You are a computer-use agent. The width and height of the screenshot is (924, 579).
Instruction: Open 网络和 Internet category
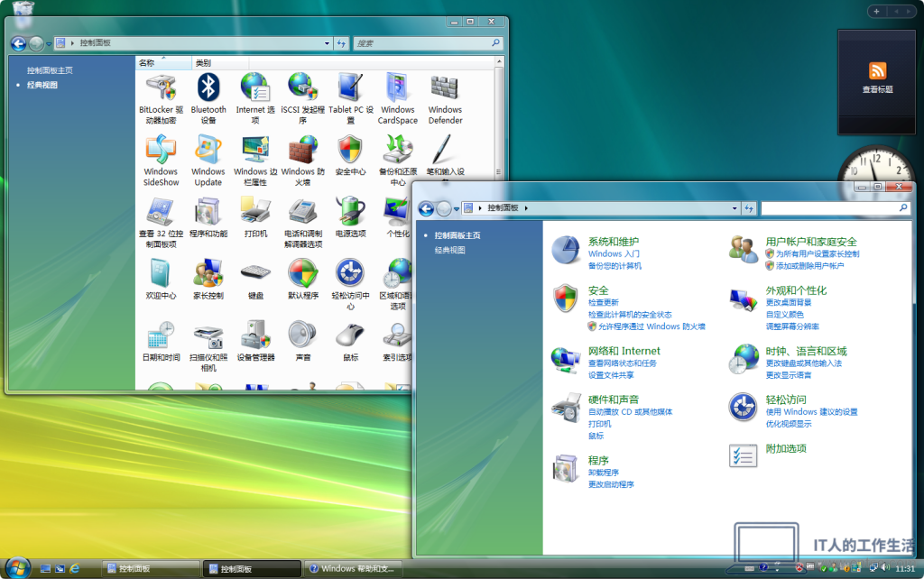click(624, 351)
